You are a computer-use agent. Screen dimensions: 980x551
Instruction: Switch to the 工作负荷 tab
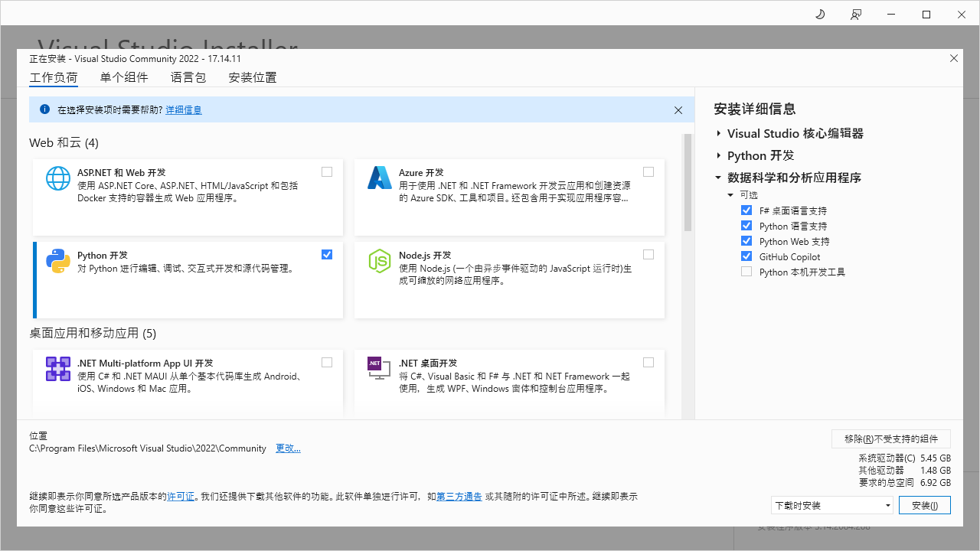pyautogui.click(x=54, y=77)
